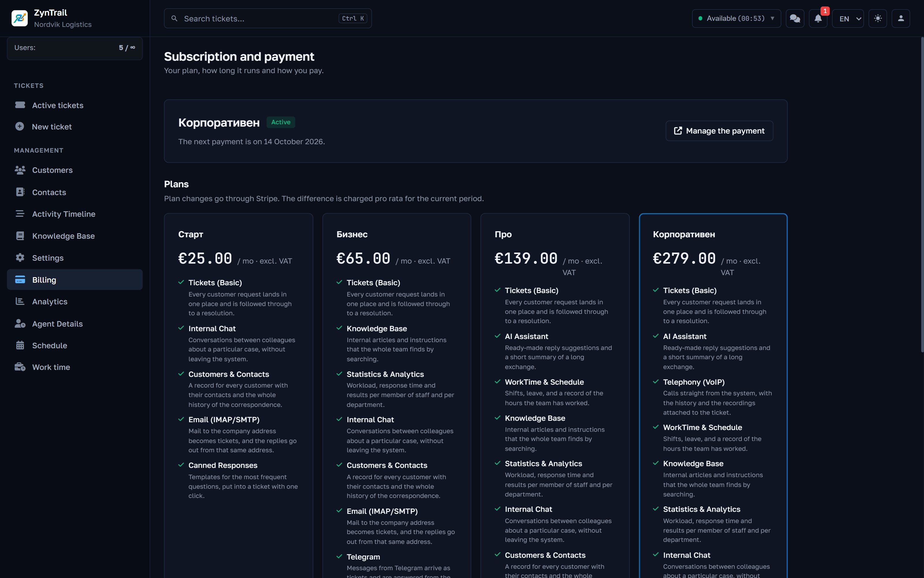924x578 pixels.
Task: Click the Available status dropdown arrow
Action: [x=772, y=18]
